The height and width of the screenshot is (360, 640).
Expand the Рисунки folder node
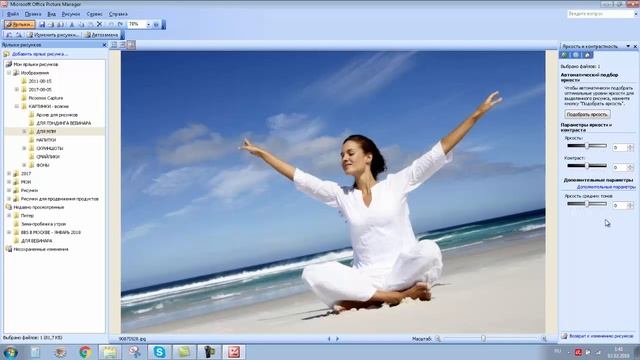tap(9, 190)
